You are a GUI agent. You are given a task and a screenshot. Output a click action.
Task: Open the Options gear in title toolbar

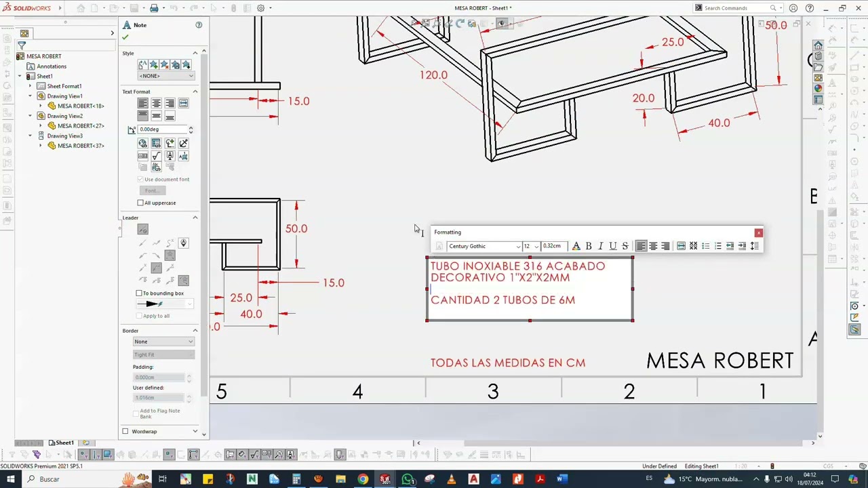[x=261, y=8]
